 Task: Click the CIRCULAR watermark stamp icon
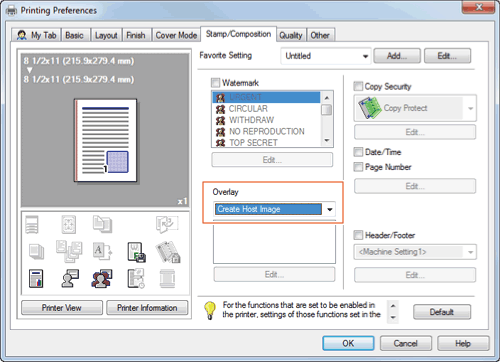(x=220, y=109)
